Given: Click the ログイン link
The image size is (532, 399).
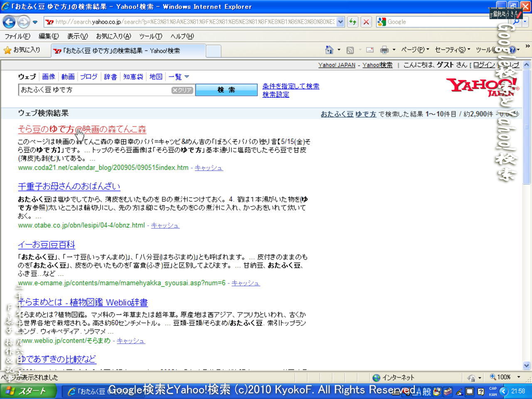Looking at the screenshot, I should click(x=484, y=65).
